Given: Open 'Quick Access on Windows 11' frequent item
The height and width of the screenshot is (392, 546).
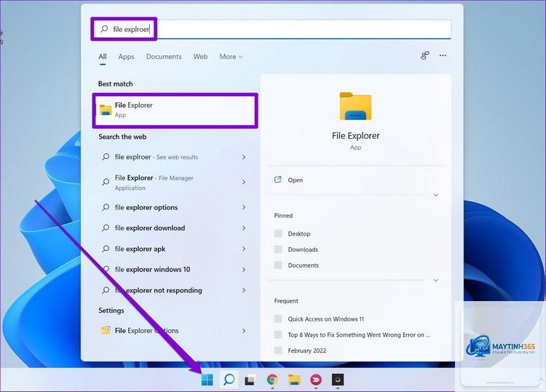Looking at the screenshot, I should (x=325, y=319).
